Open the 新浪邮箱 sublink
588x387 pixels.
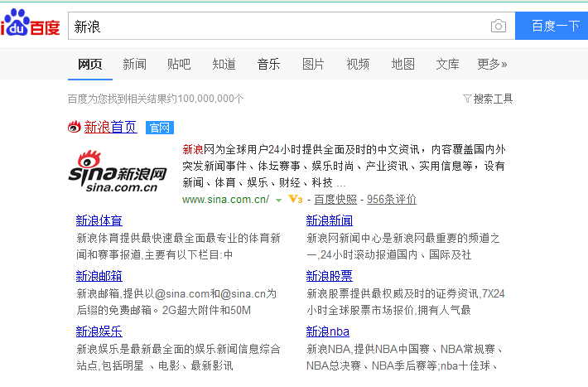click(x=99, y=276)
